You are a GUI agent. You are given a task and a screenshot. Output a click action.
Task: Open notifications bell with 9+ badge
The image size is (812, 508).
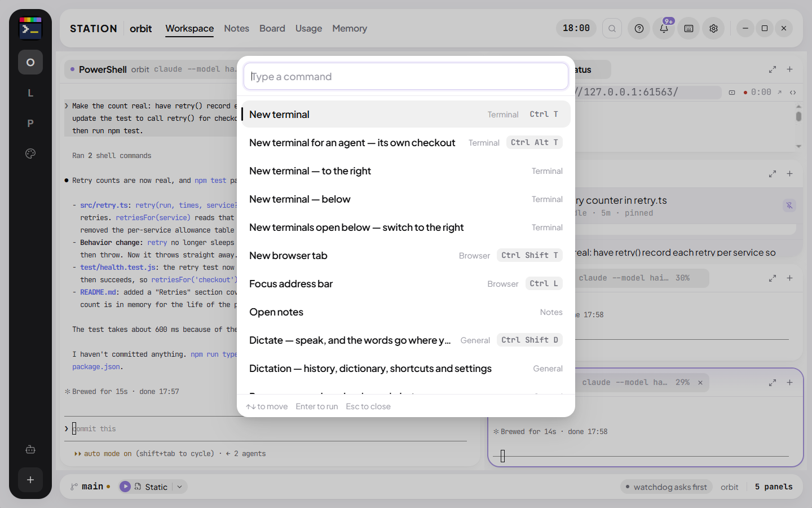pyautogui.click(x=664, y=28)
